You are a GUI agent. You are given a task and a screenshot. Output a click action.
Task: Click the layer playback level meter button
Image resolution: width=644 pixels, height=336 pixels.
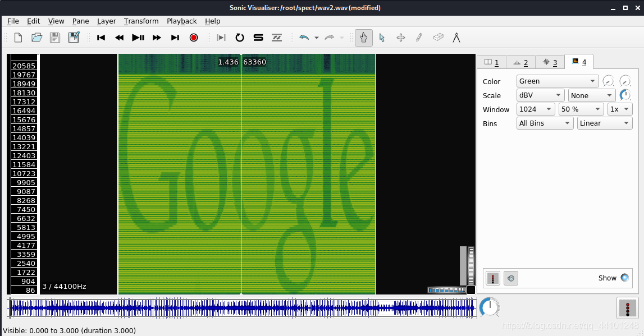pyautogui.click(x=493, y=278)
